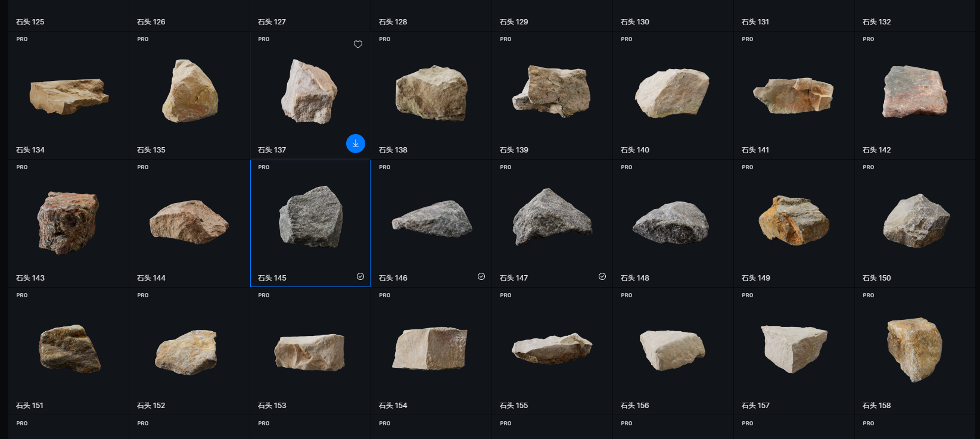Click the blue download button on 石头 137
The image size is (980, 439).
[x=356, y=144]
